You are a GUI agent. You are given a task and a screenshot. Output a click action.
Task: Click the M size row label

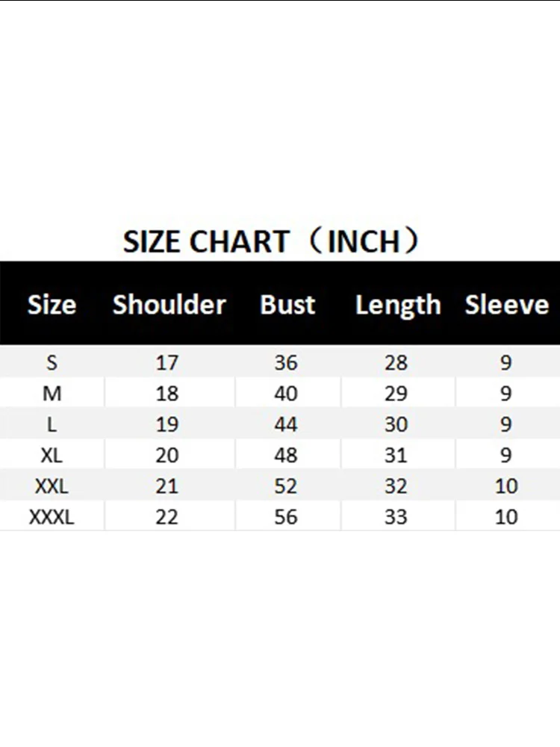(52, 394)
